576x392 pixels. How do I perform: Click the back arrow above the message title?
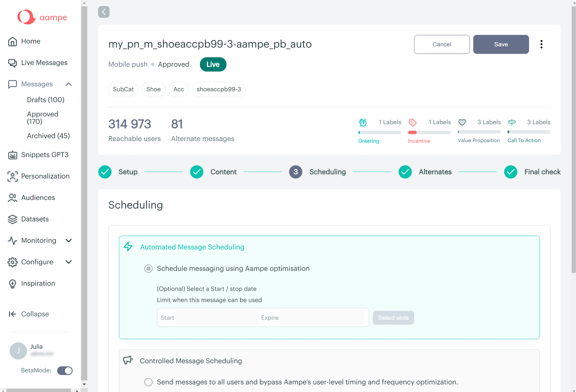coord(104,12)
